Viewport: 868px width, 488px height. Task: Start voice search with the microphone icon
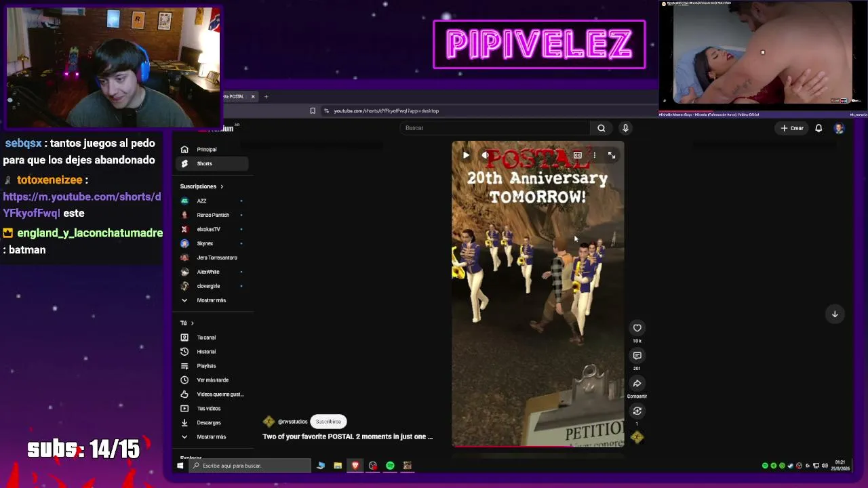(x=625, y=127)
